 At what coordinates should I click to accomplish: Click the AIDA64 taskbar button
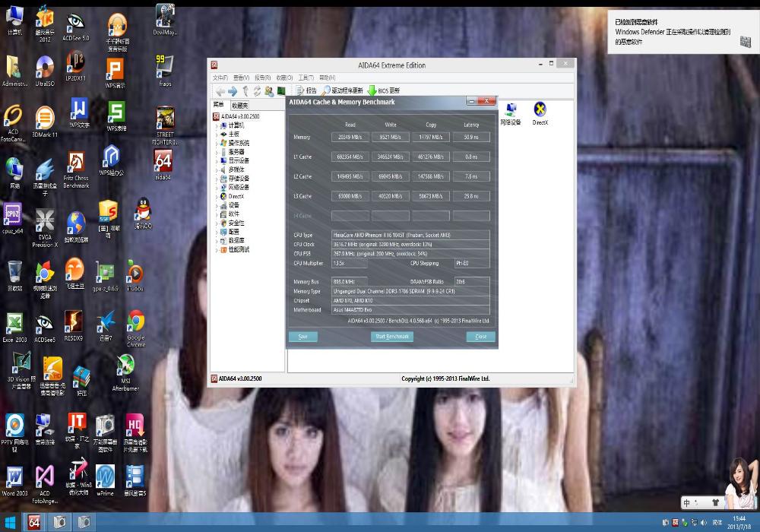34,522
